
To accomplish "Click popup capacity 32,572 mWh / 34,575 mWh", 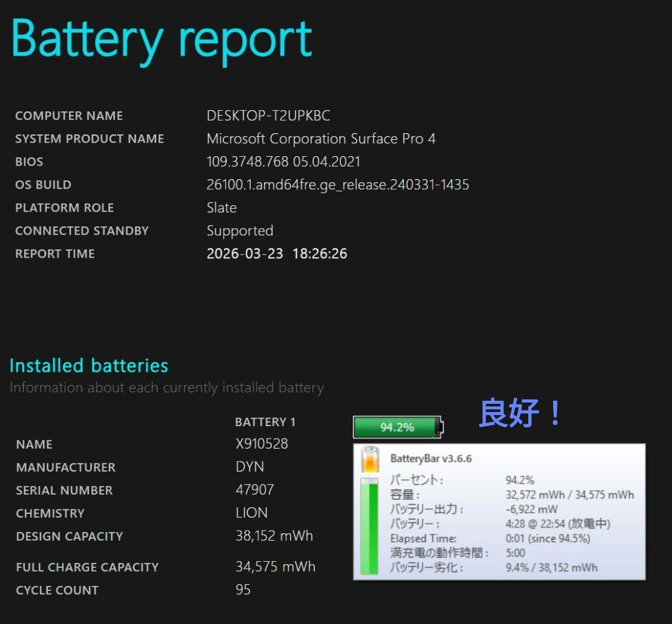I will click(x=569, y=495).
